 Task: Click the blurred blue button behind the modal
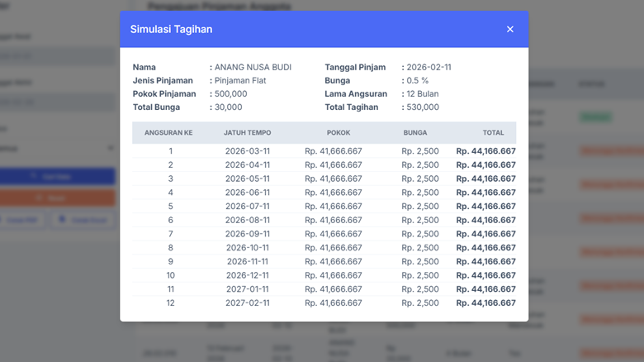point(56,177)
